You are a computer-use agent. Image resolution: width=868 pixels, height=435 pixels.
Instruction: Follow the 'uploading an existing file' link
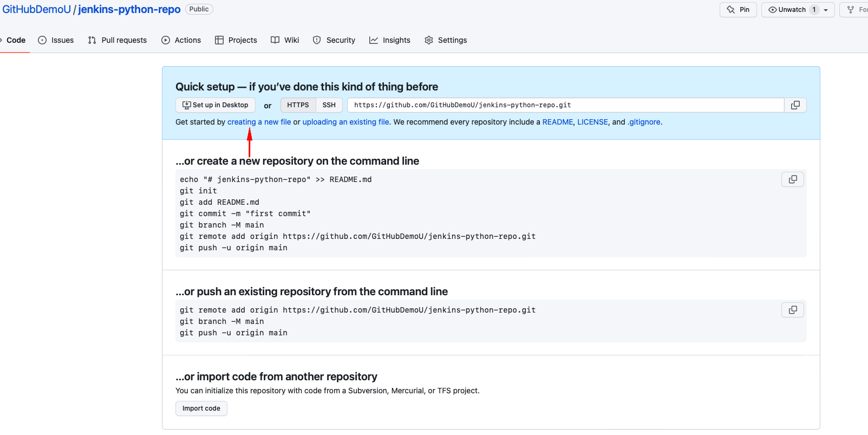point(345,122)
